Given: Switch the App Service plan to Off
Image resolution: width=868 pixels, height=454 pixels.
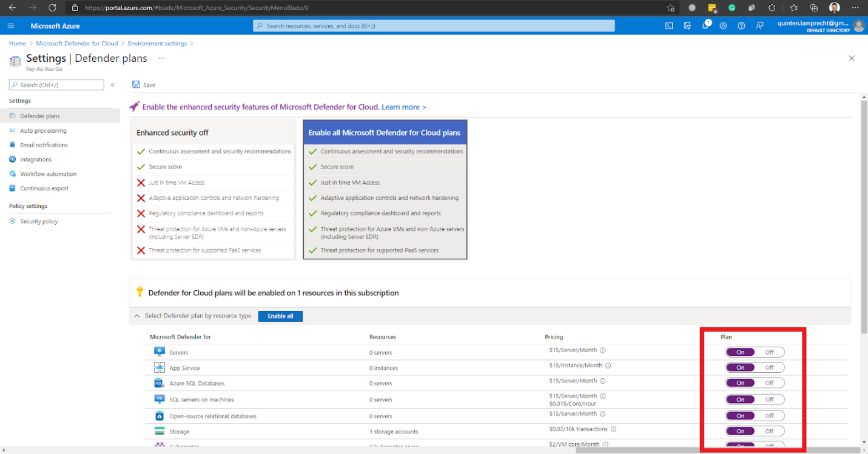Looking at the screenshot, I should pos(769,367).
